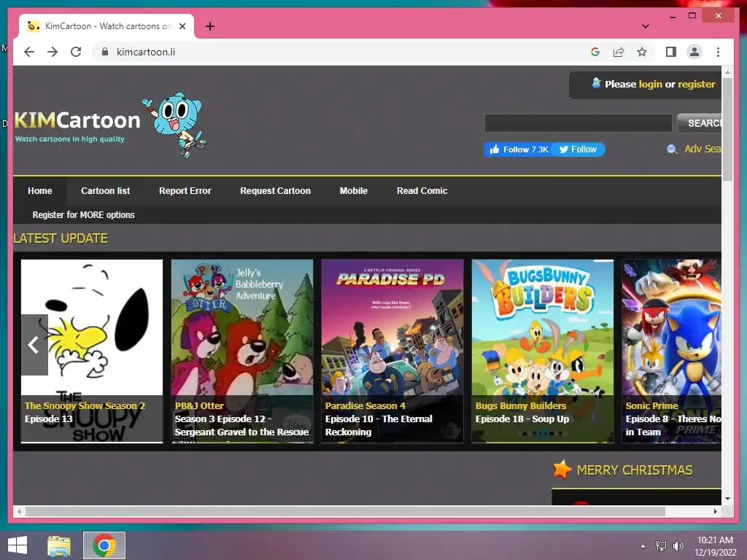
Task: Click the Twitter Follow button
Action: point(578,149)
